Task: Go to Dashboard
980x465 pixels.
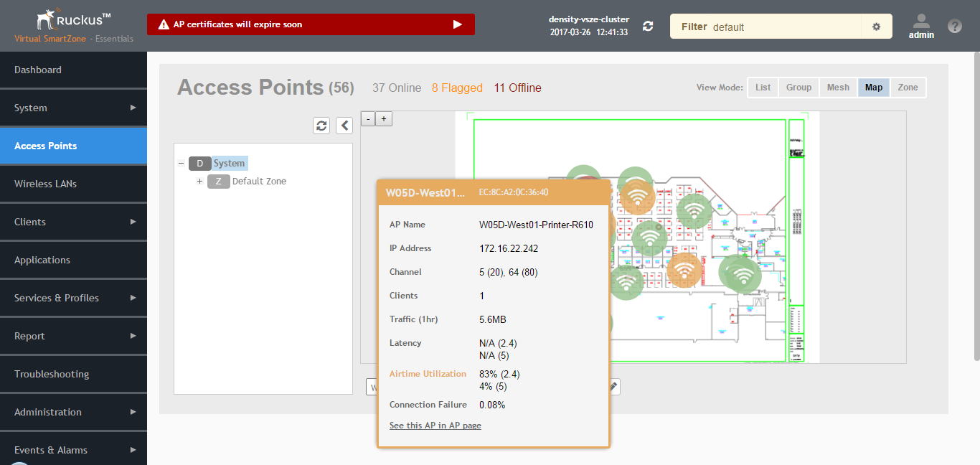Action: tap(73, 70)
